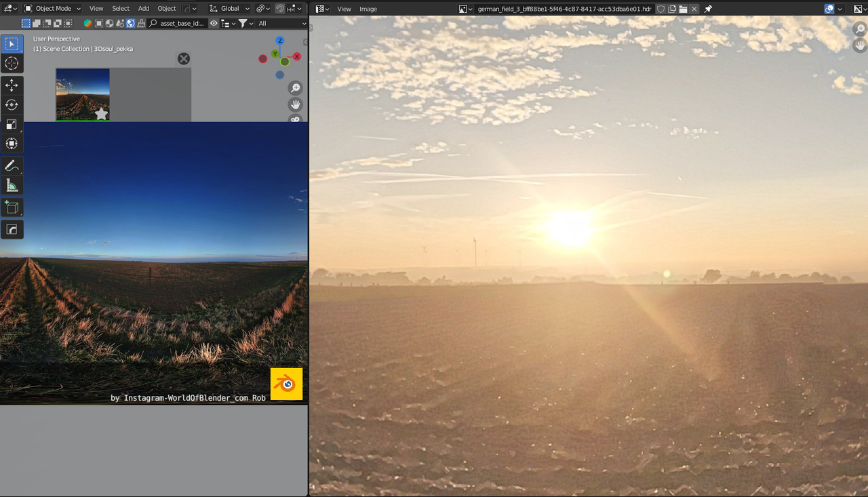The image size is (868, 497).
Task: Open the Object Mode dropdown
Action: [52, 9]
